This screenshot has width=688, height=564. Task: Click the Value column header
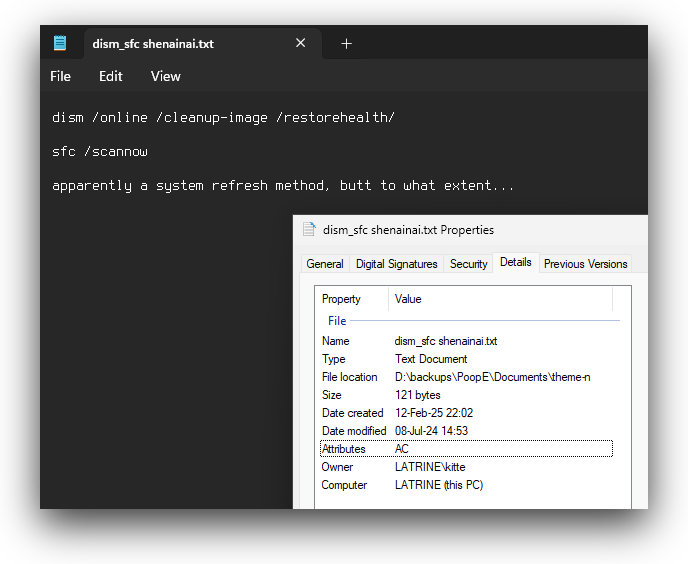[500, 299]
